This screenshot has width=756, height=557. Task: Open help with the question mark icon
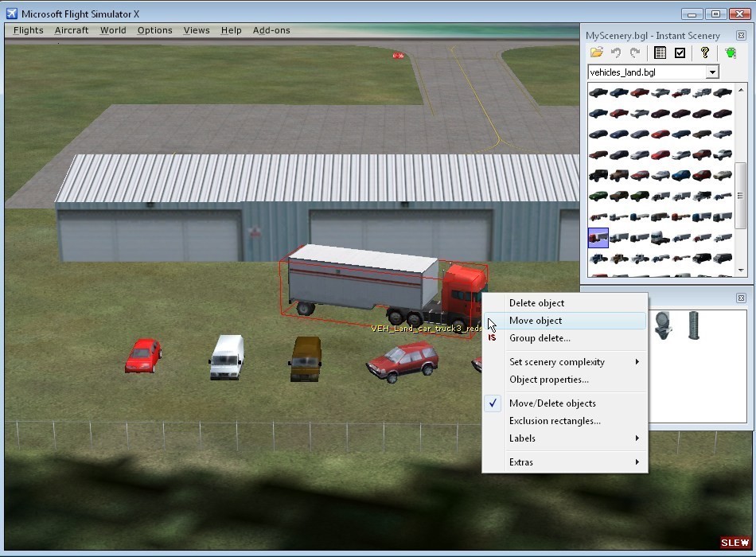point(705,53)
